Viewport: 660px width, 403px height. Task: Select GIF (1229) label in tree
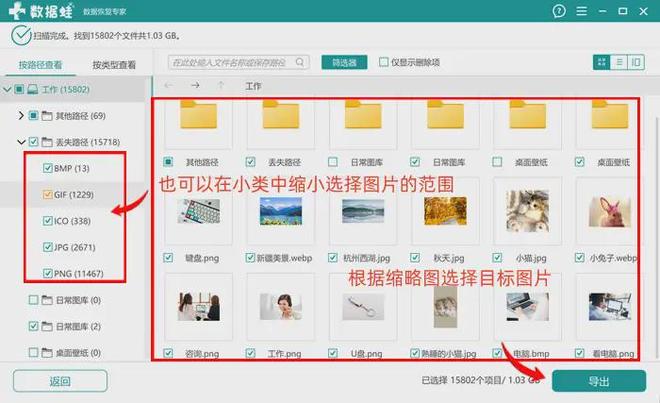point(74,195)
